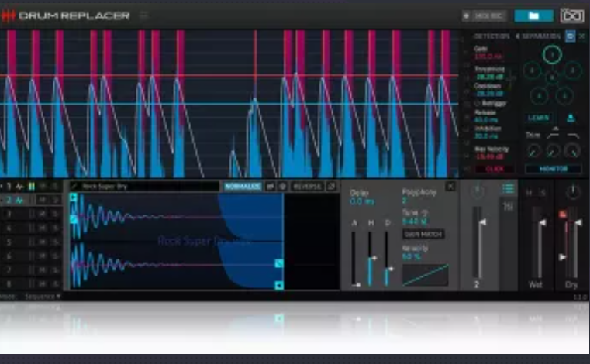Viewport: 590px width, 364px height.
Task: Close the Separation panel with the X
Action: tap(581, 36)
